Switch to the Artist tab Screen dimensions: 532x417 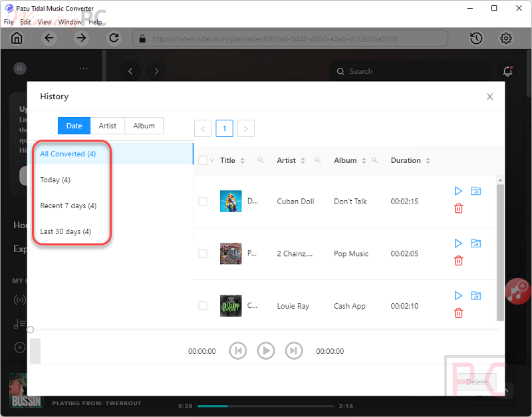coord(108,126)
